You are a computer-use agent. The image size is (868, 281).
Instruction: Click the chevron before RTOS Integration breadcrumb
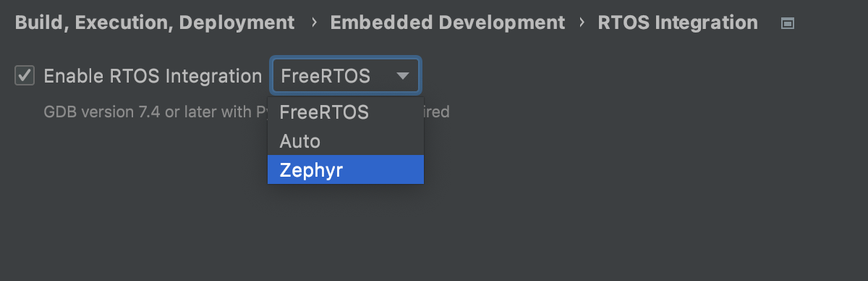pyautogui.click(x=582, y=23)
